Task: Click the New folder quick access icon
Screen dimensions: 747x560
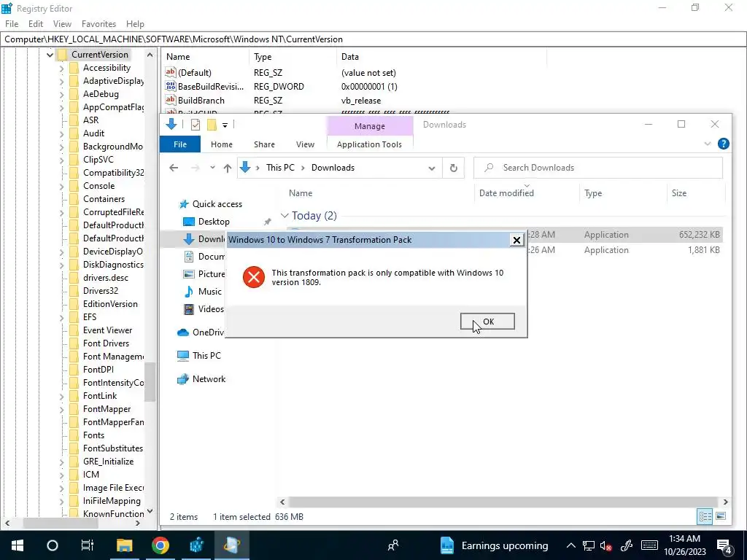Action: pyautogui.click(x=212, y=125)
